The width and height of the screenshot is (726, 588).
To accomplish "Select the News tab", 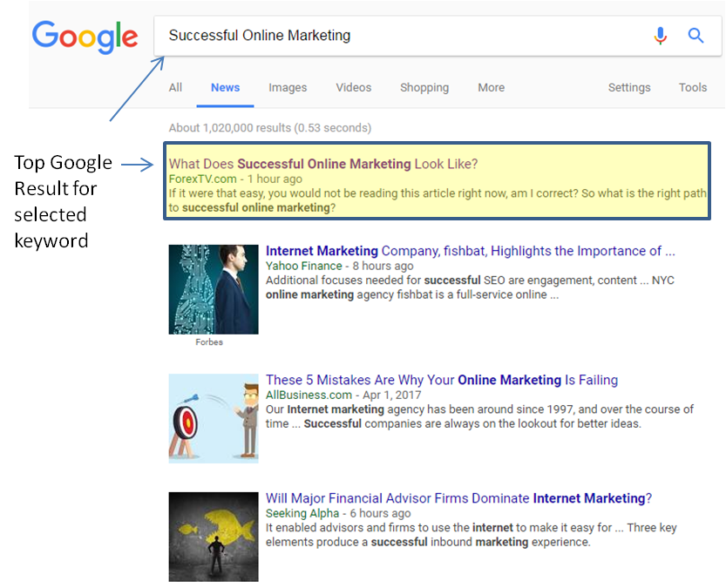I will coord(226,87).
